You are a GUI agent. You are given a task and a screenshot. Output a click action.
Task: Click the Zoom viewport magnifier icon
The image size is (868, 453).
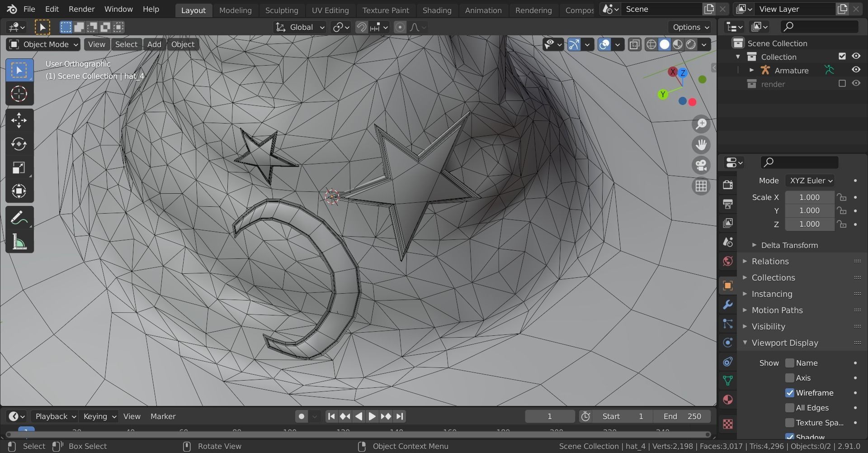[x=701, y=124]
